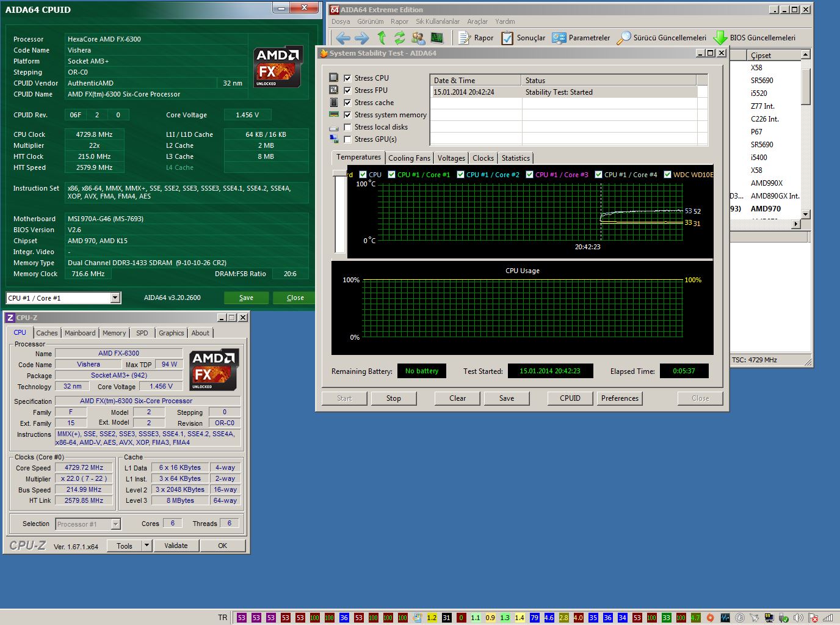Open the users icon in AIDA64 toolbar

tap(418, 38)
